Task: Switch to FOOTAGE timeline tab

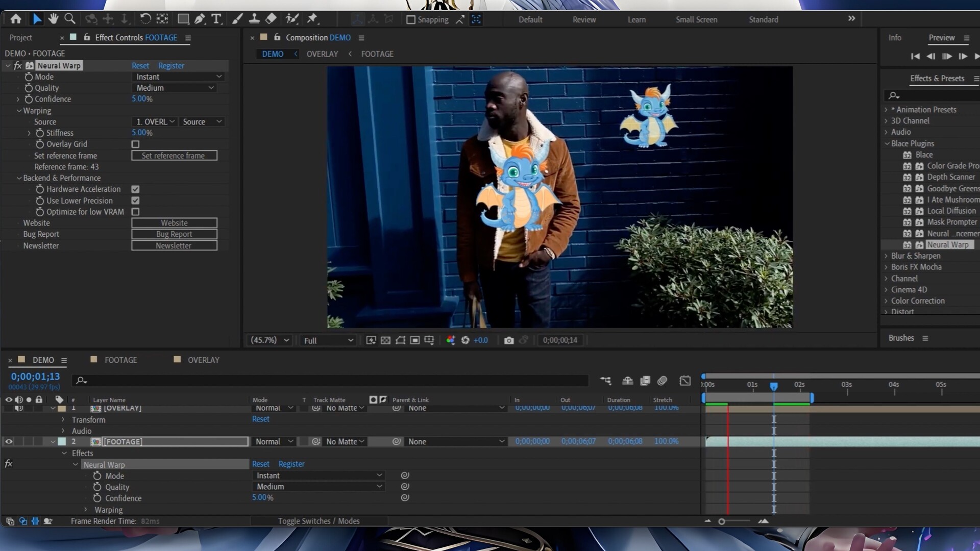Action: pos(120,360)
